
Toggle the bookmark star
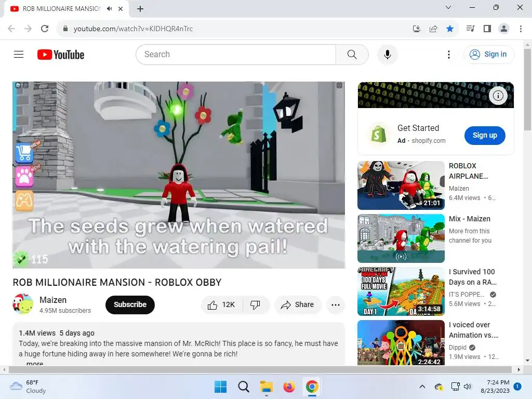(x=450, y=29)
